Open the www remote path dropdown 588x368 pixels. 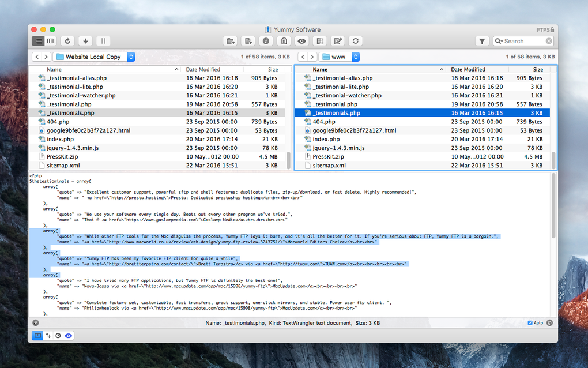(339, 57)
